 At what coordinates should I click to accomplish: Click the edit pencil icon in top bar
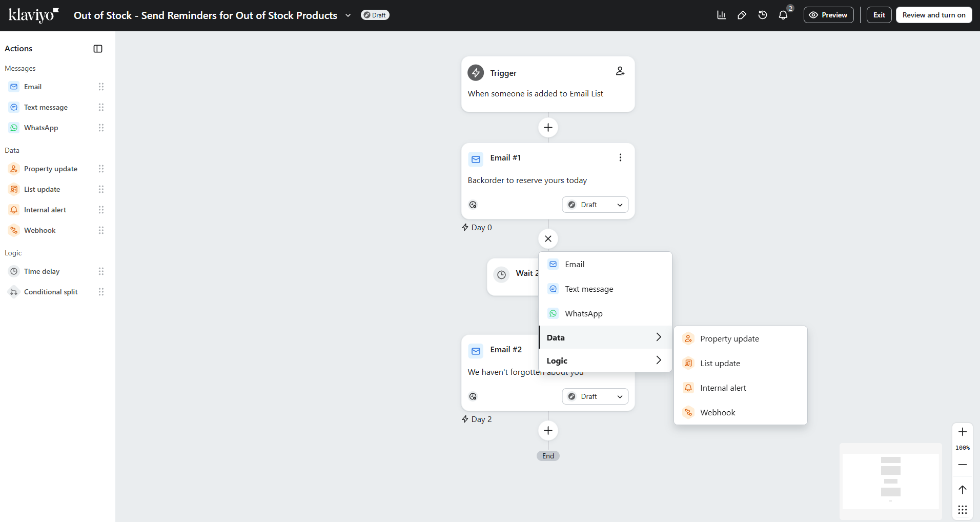pyautogui.click(x=742, y=15)
